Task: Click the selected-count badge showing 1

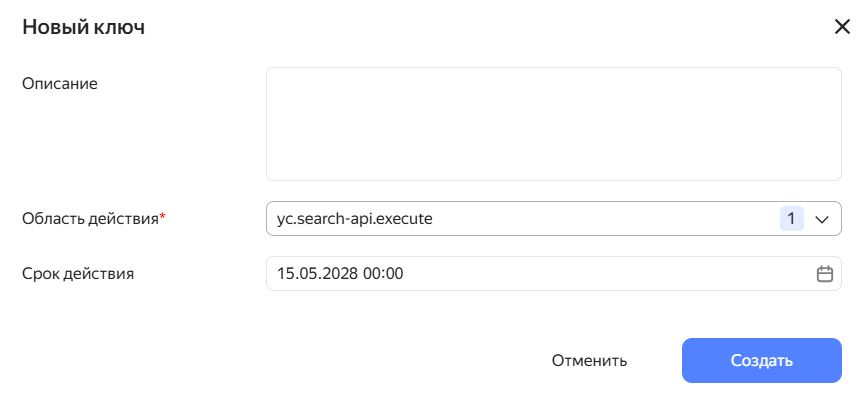Action: pyautogui.click(x=791, y=219)
